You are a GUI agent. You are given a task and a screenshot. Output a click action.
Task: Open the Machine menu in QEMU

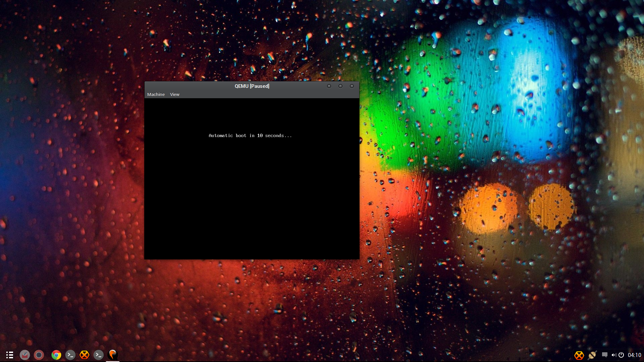pyautogui.click(x=156, y=95)
